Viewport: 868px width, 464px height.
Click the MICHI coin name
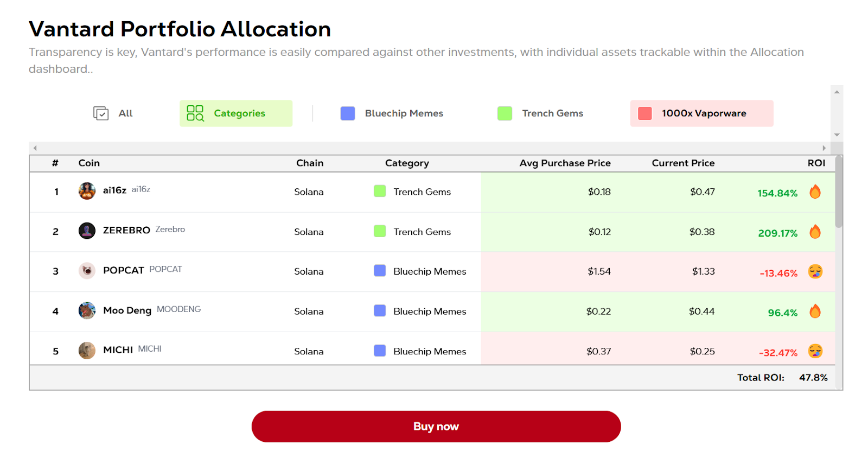click(118, 350)
